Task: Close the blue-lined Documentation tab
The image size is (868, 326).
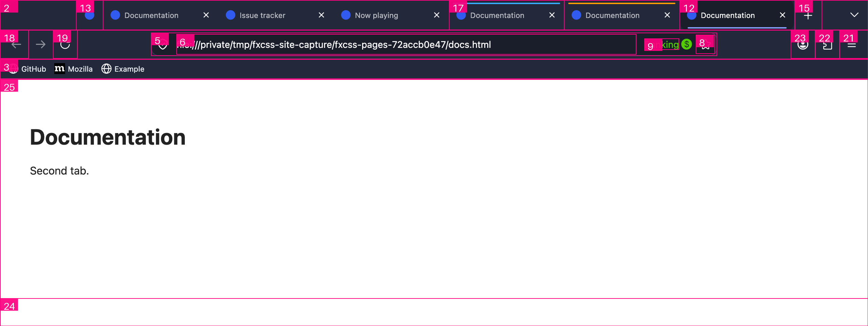Action: [552, 15]
